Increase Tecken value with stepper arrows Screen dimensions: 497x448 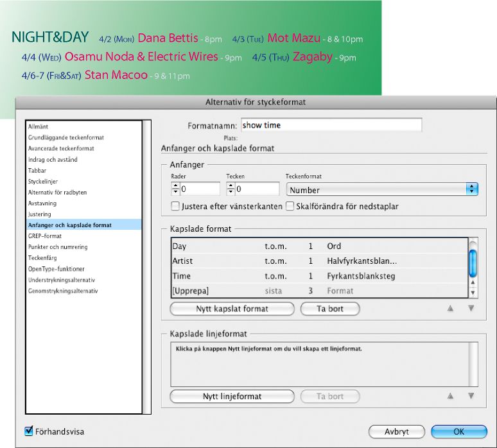tap(231, 186)
